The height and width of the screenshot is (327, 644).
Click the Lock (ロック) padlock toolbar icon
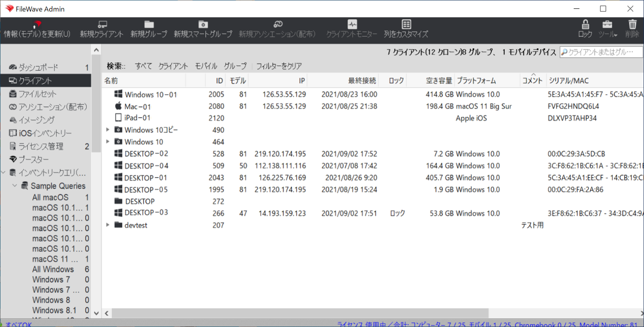point(585,24)
